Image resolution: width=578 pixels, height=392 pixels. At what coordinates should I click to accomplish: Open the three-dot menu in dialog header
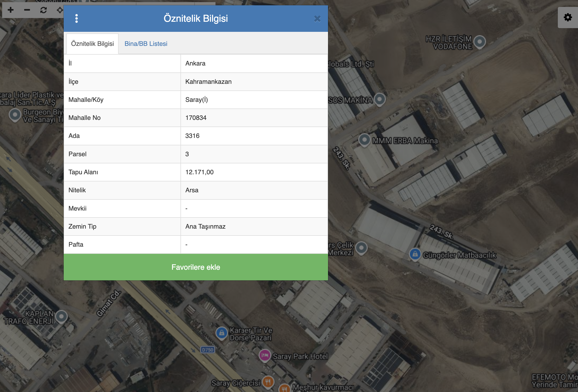coord(76,19)
